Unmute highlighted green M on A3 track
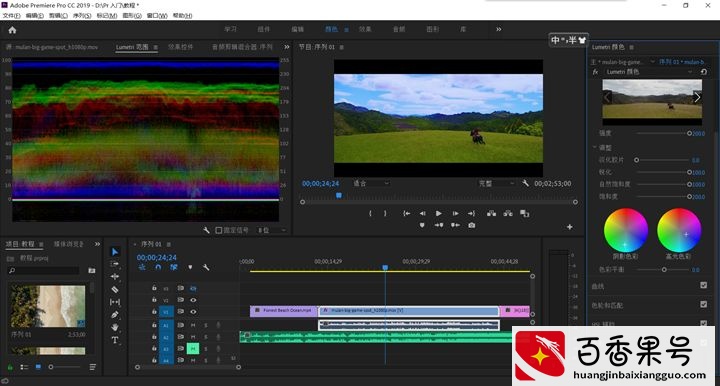 [193, 349]
